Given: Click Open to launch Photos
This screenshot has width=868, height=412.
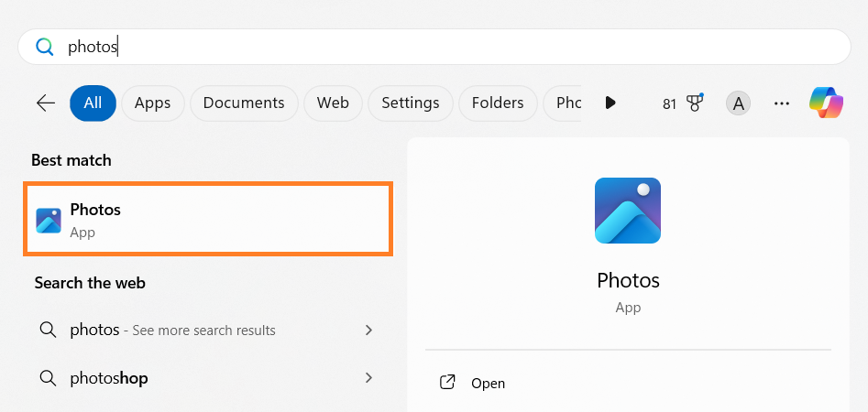Looking at the screenshot, I should click(488, 384).
